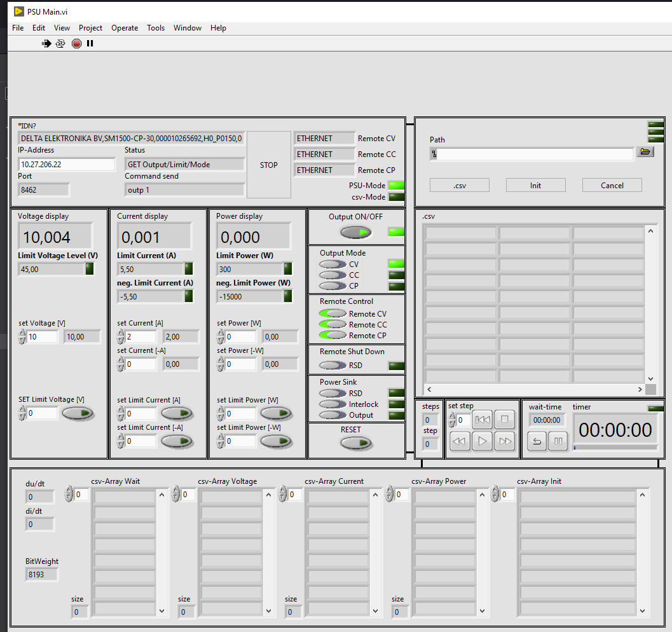The image size is (672, 632).
Task: Open the Operate menu
Action: [125, 28]
